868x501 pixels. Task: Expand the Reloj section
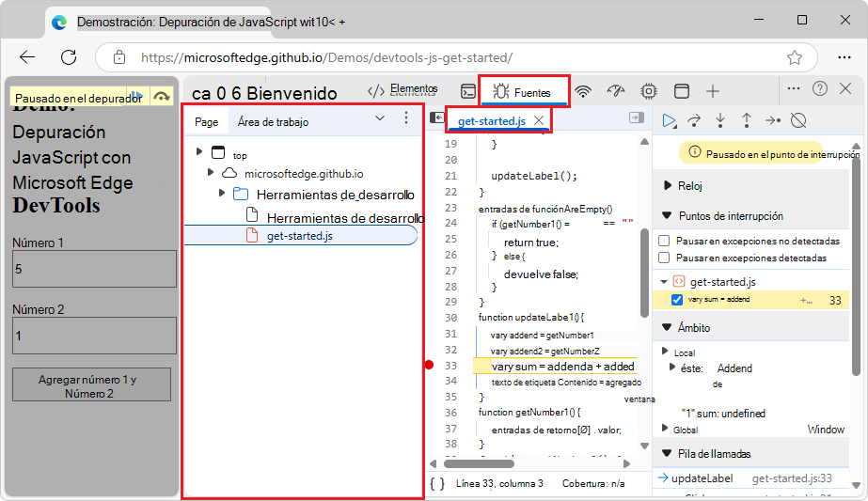[667, 185]
